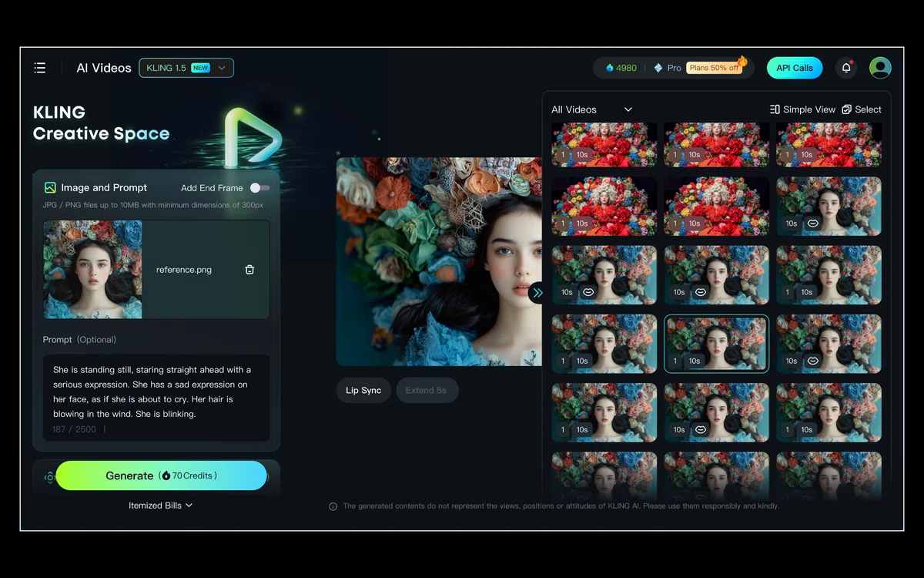Image resolution: width=924 pixels, height=578 pixels.
Task: Switch to Simple View
Action: pyautogui.click(x=802, y=109)
